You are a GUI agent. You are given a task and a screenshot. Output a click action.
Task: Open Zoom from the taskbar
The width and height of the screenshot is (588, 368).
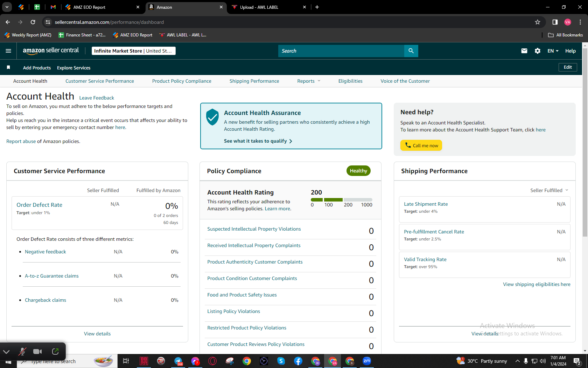pos(367,361)
